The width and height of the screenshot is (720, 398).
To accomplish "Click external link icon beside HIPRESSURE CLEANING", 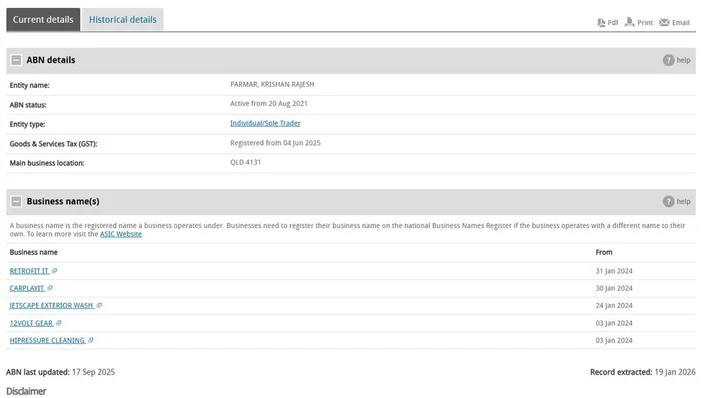I will tap(90, 340).
